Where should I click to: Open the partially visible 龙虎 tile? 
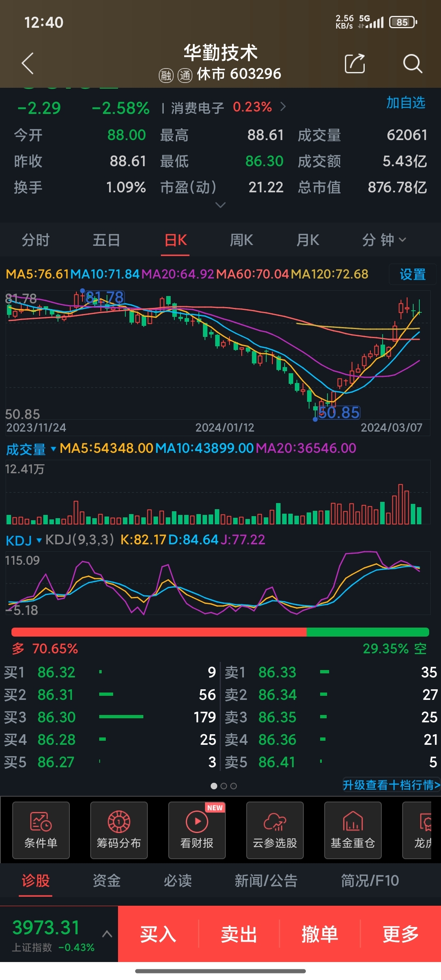[417, 830]
